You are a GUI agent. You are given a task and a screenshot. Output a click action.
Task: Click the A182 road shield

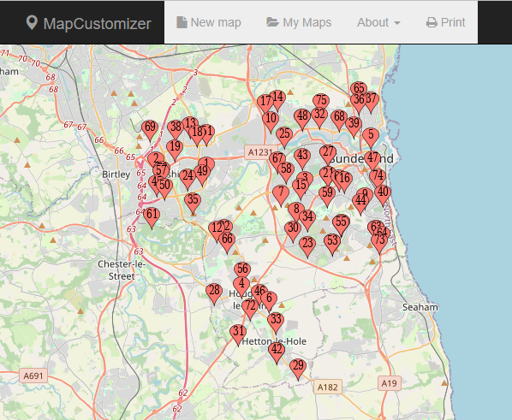[328, 387]
